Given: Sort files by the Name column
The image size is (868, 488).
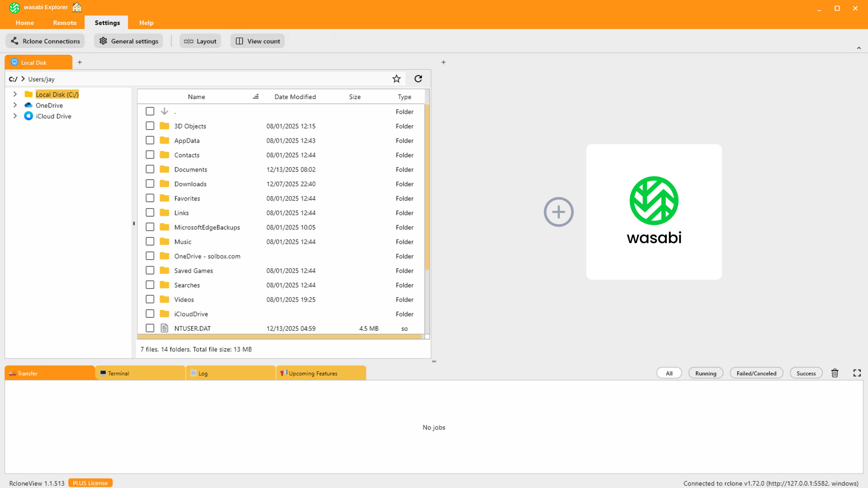Looking at the screenshot, I should click(196, 96).
